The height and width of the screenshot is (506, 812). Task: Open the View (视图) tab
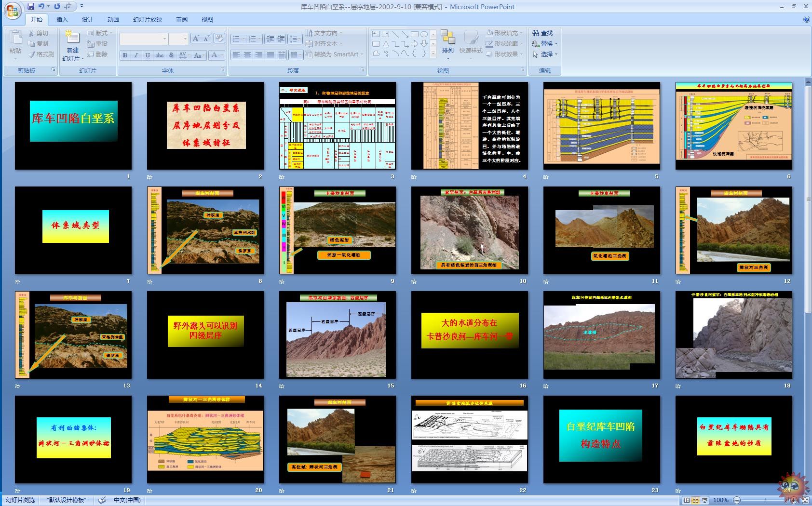pyautogui.click(x=207, y=20)
